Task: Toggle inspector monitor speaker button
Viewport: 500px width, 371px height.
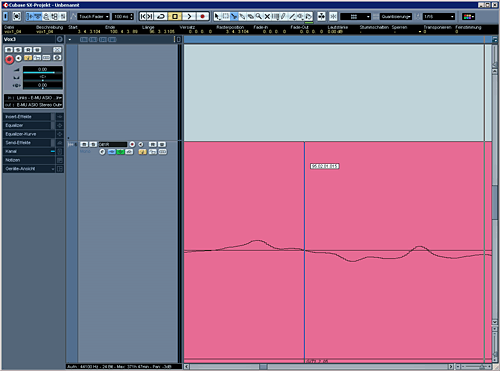Action: 19,58
